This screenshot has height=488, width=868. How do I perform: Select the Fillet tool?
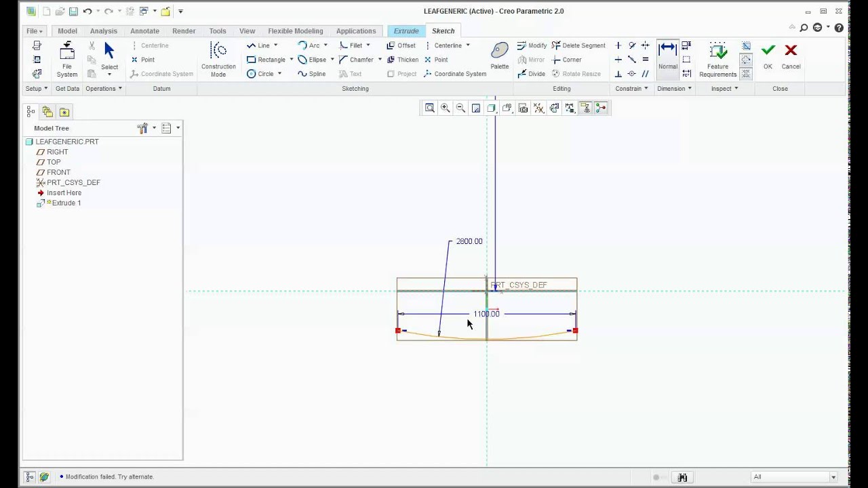click(x=351, y=45)
